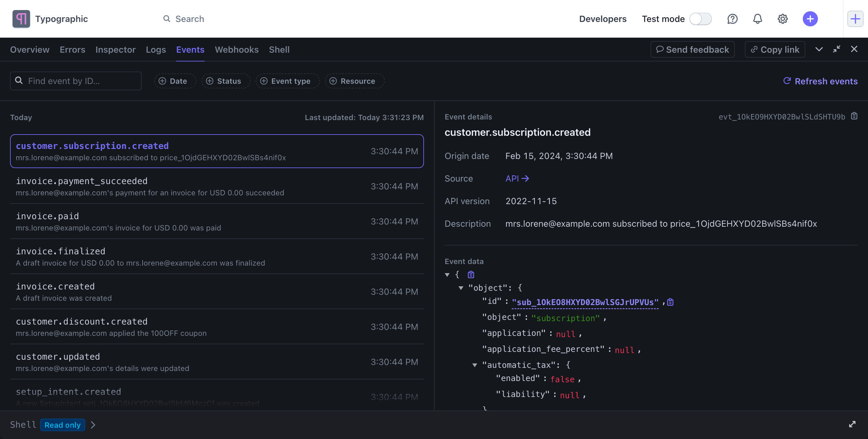Open the Event type filter
The height and width of the screenshot is (439, 868).
[287, 81]
